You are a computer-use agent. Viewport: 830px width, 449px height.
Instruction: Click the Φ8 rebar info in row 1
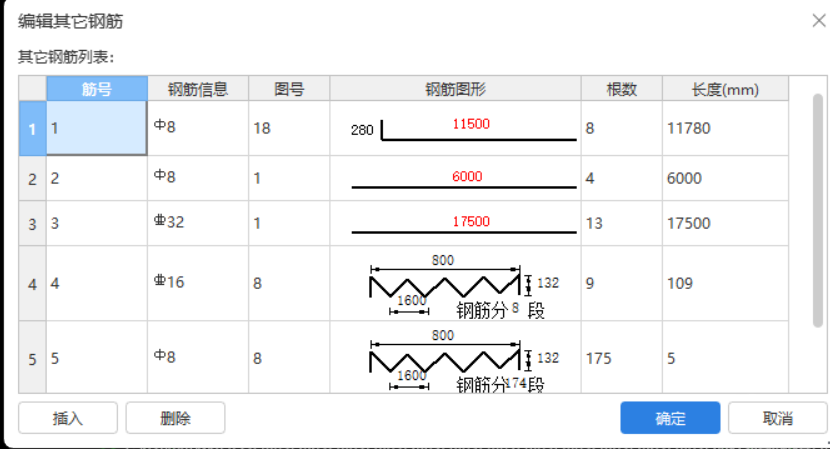[x=198, y=128]
